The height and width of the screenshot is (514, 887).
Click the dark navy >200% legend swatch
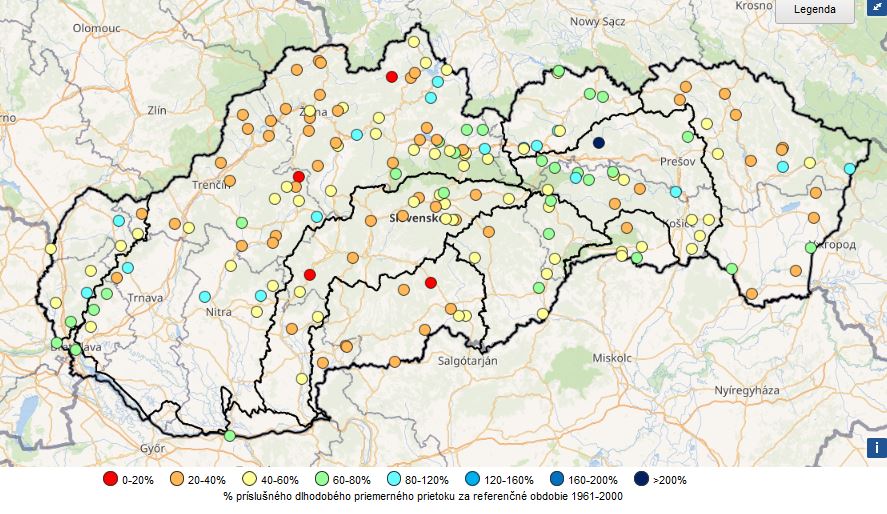pos(641,479)
